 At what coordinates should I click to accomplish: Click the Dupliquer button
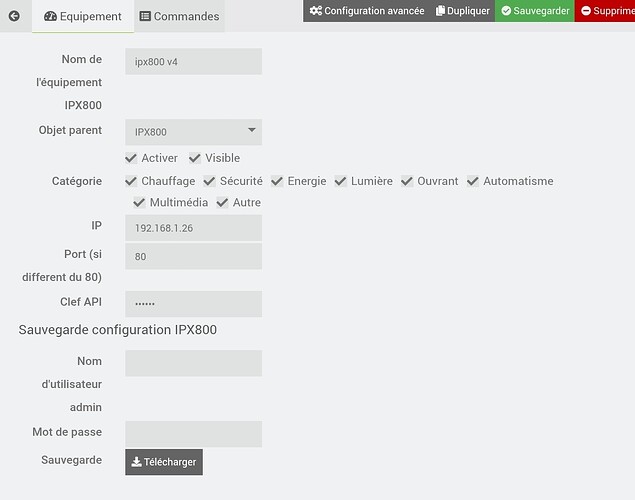462,11
